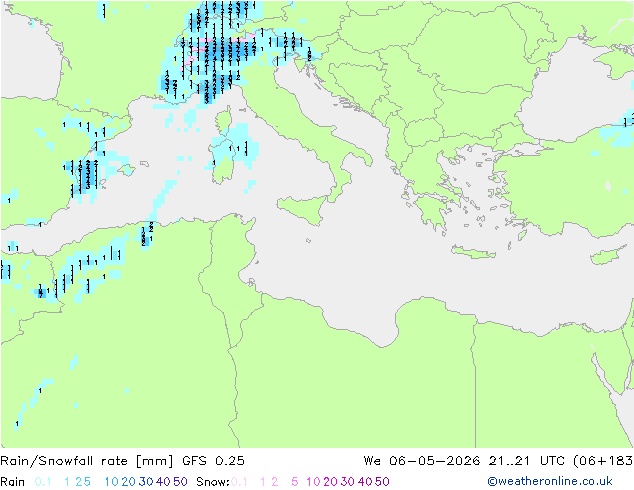Click the island of Corsica on map
634x490 pixels.
click(224, 121)
